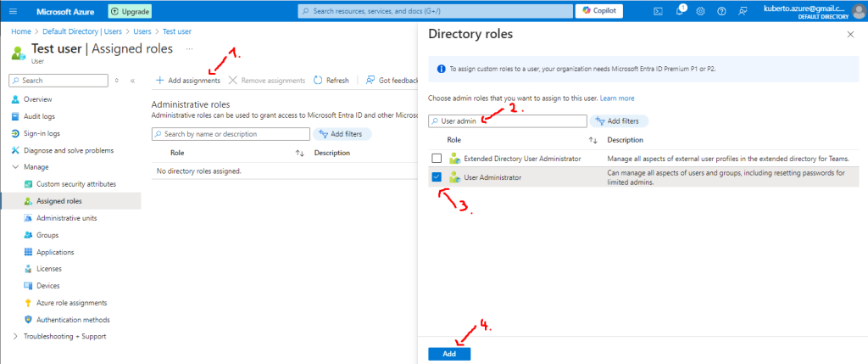Open the top bar feedback icon

pyautogui.click(x=743, y=11)
